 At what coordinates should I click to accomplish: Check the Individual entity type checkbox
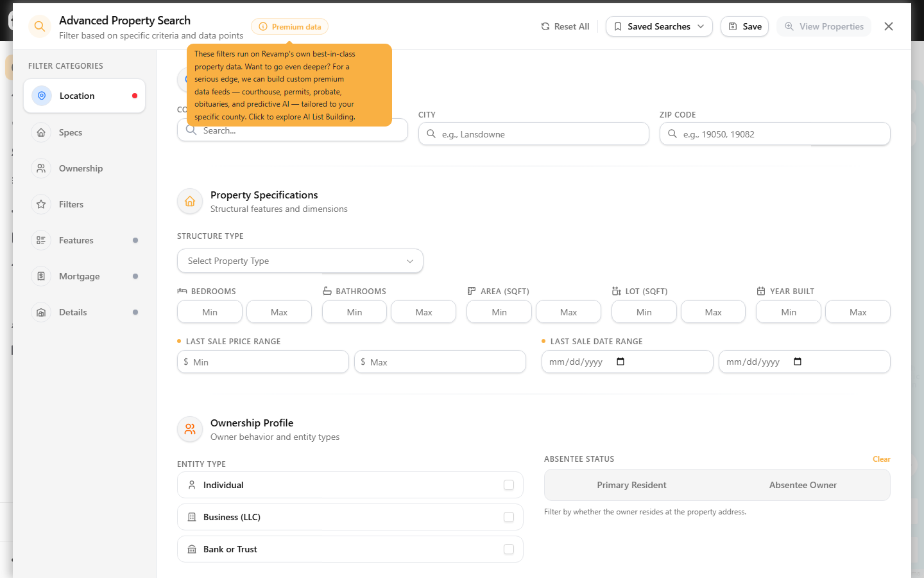pos(509,485)
